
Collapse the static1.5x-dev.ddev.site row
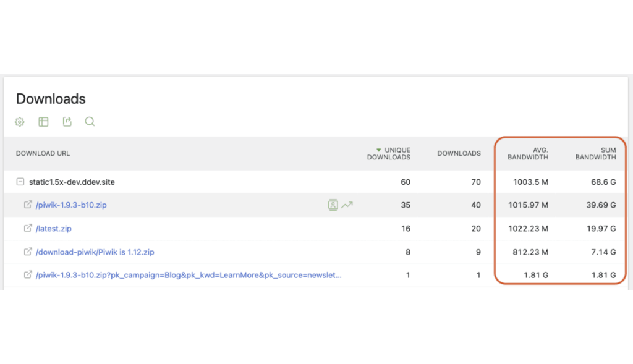tap(20, 182)
